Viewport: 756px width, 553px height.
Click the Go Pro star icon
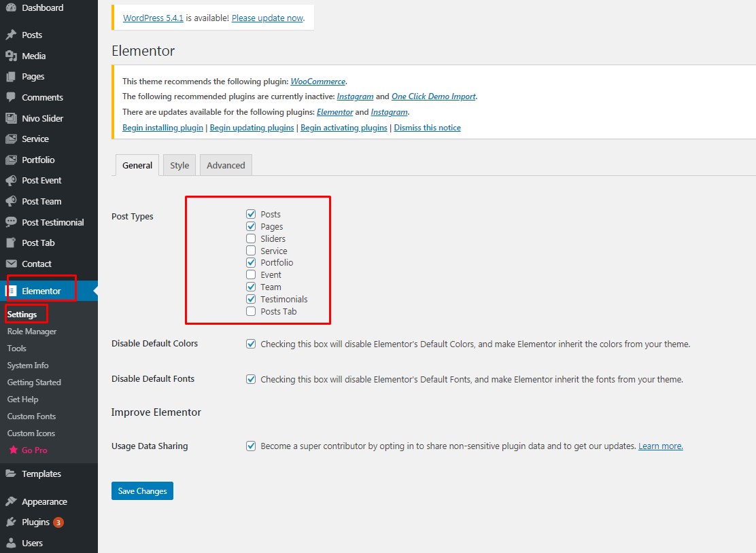14,450
